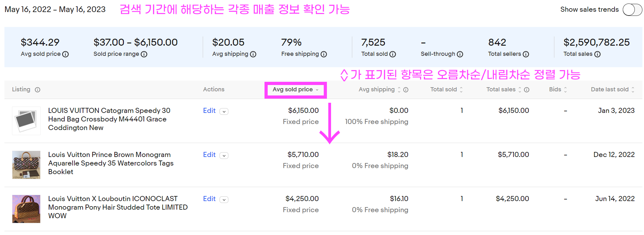Click the 7,525 total sold value
Screen dimensions: 644x235
point(373,42)
